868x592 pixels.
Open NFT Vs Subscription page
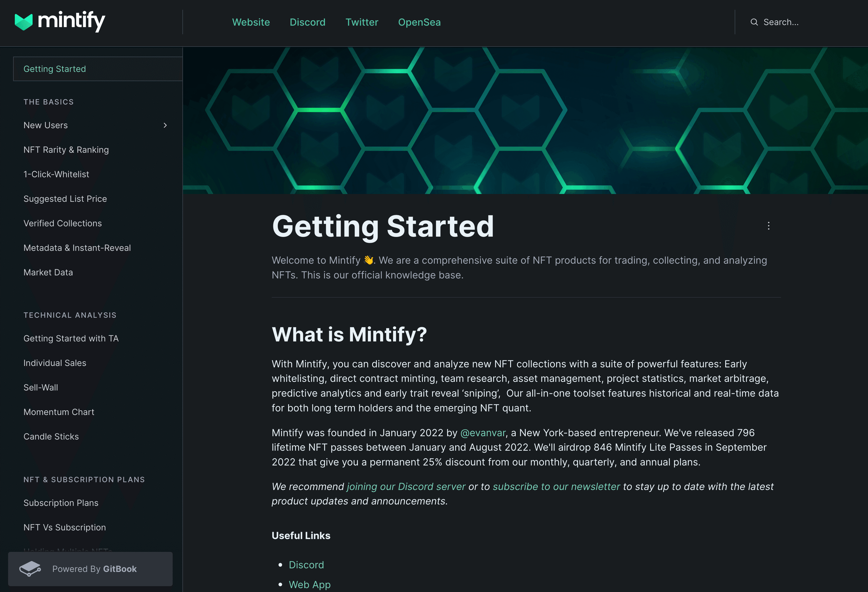[65, 527]
